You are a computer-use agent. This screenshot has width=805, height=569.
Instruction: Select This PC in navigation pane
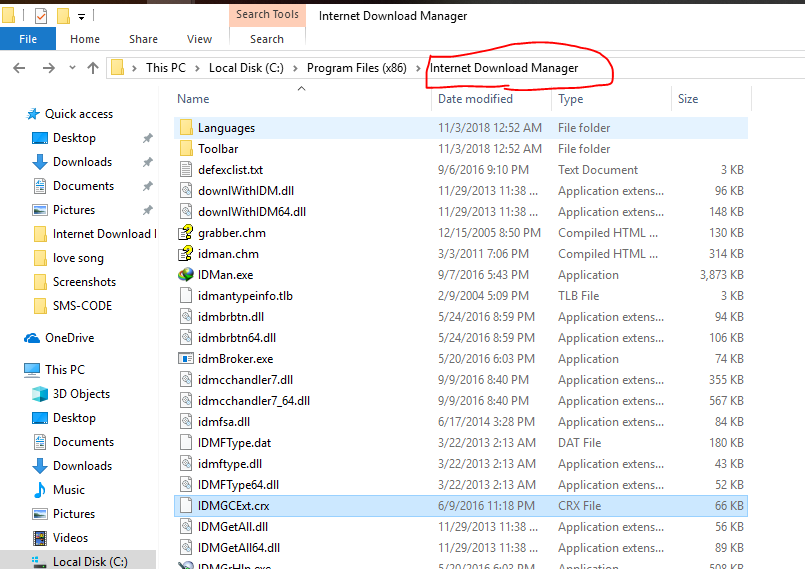coord(65,370)
